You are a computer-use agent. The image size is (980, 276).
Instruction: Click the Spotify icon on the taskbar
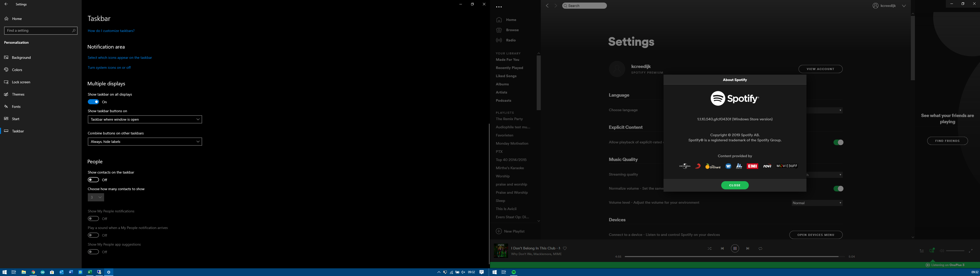pos(514,272)
